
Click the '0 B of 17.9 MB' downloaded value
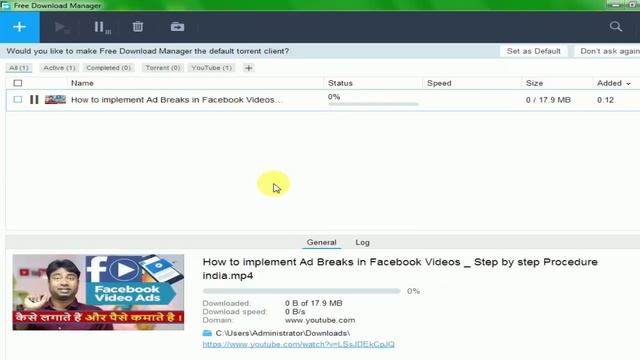(x=313, y=303)
